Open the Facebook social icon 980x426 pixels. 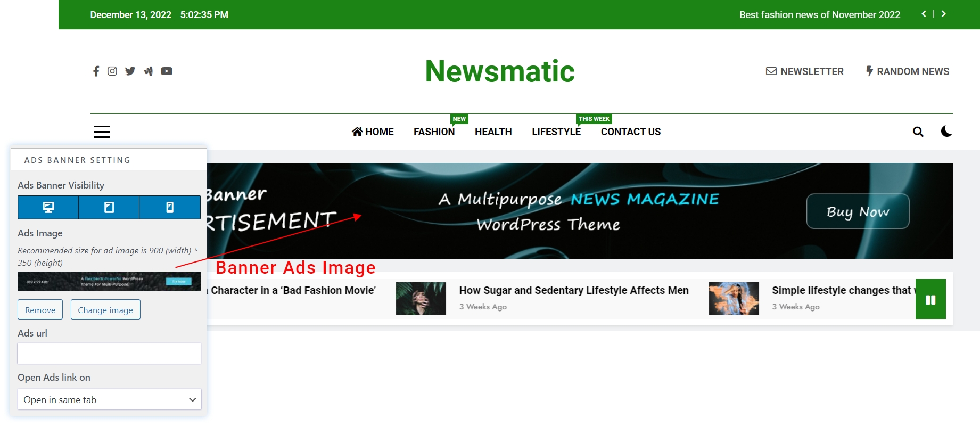coord(96,71)
